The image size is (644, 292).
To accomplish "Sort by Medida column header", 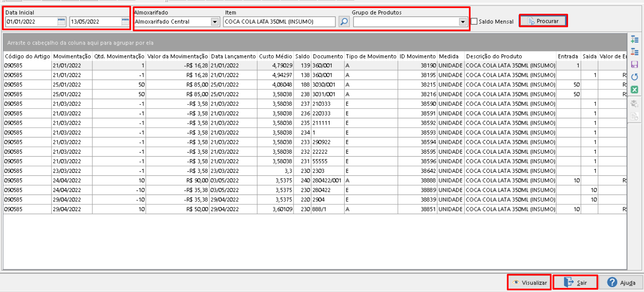I will [450, 56].
